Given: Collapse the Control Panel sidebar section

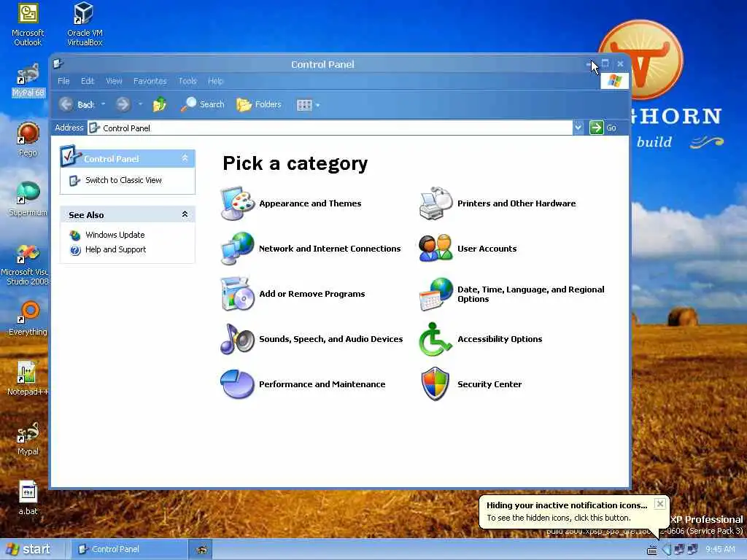Looking at the screenshot, I should point(185,158).
